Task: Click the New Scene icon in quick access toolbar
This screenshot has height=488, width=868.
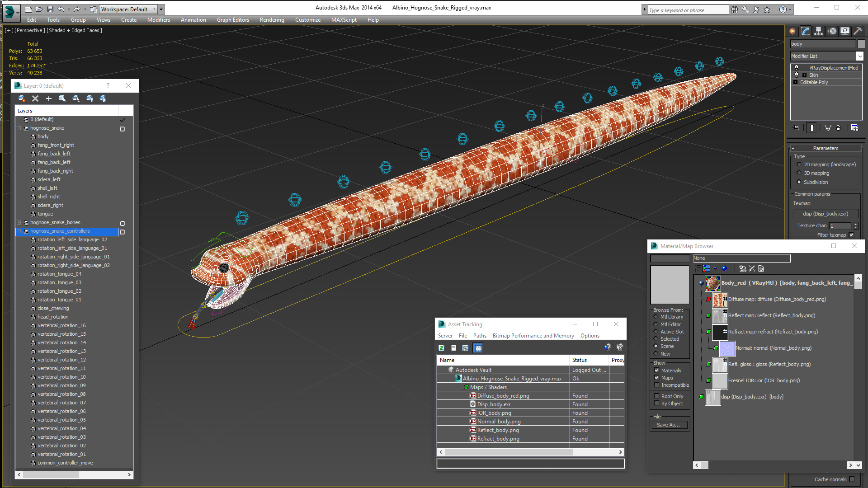Action: coord(28,9)
